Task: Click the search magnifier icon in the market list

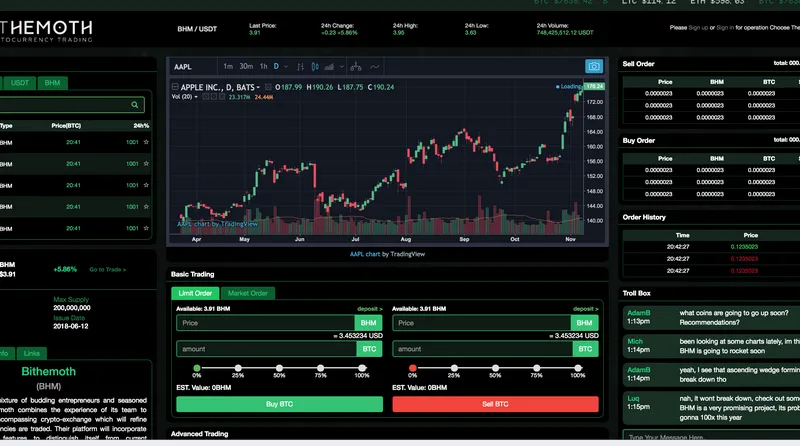Action: (x=135, y=105)
